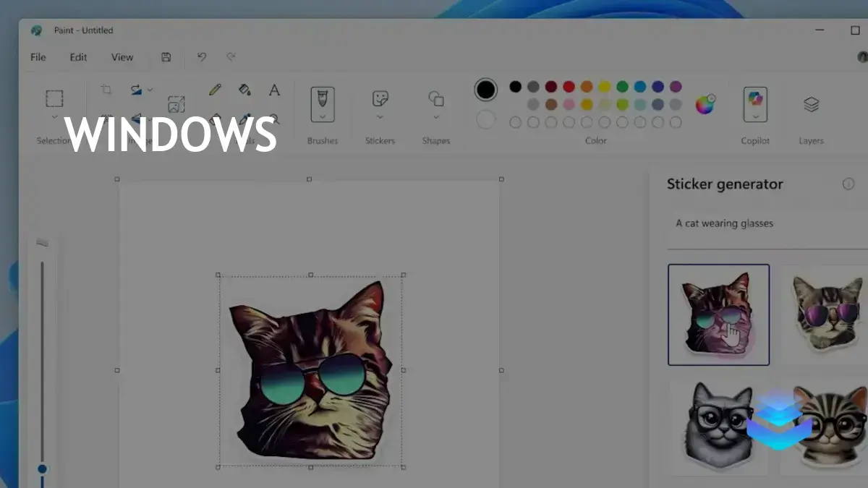The image size is (868, 488).
Task: Click the Sticker generator info icon
Action: [849, 184]
